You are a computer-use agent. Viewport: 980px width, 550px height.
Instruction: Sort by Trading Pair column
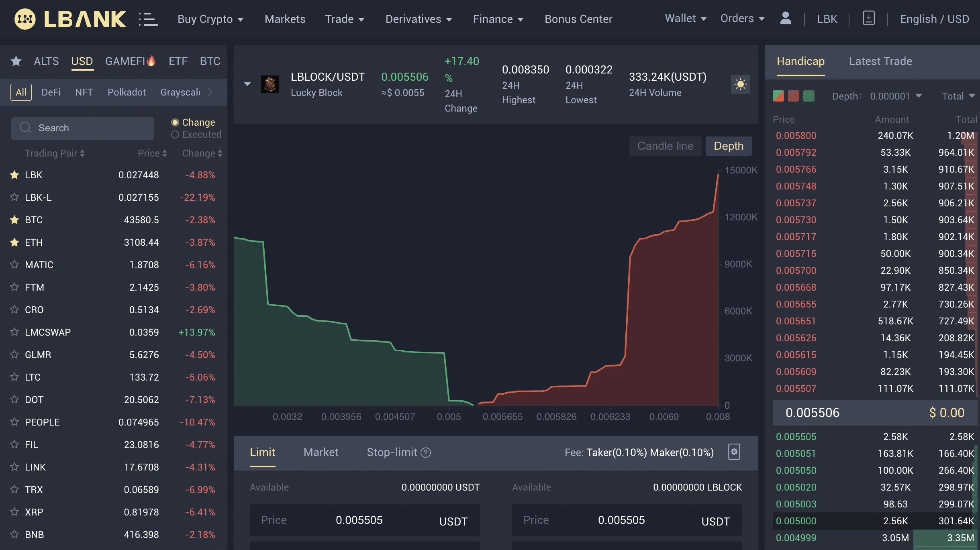coord(55,153)
